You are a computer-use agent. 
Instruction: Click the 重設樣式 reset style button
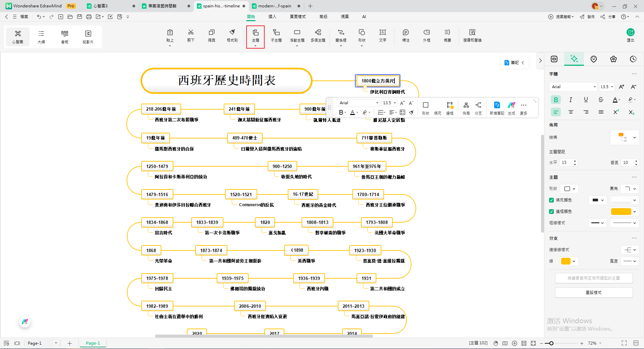pyautogui.click(x=594, y=292)
